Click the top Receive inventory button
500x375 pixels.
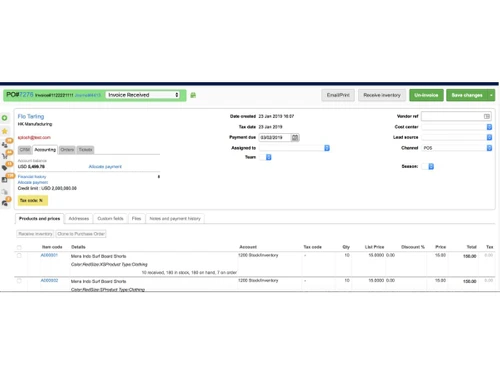point(382,95)
